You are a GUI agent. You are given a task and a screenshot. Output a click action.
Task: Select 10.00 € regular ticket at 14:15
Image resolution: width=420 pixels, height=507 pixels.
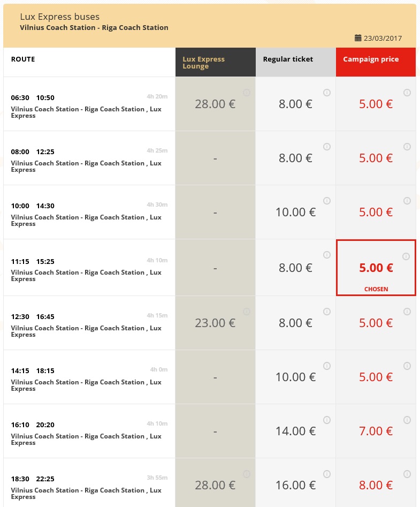[295, 377]
